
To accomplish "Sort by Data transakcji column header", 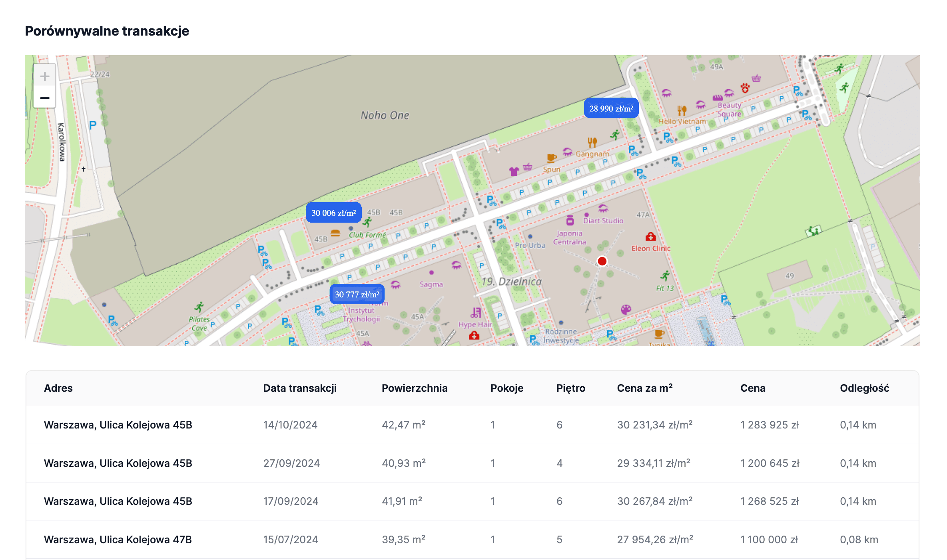I will pos(300,388).
